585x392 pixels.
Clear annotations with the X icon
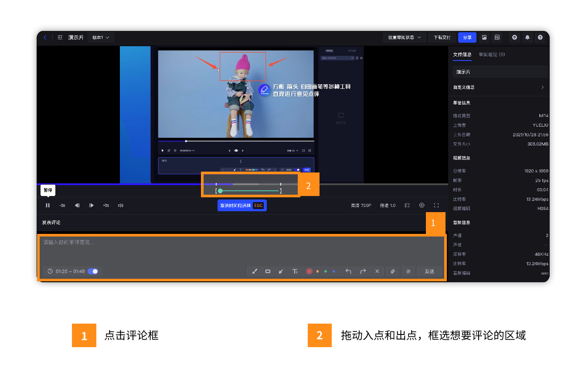pyautogui.click(x=377, y=271)
